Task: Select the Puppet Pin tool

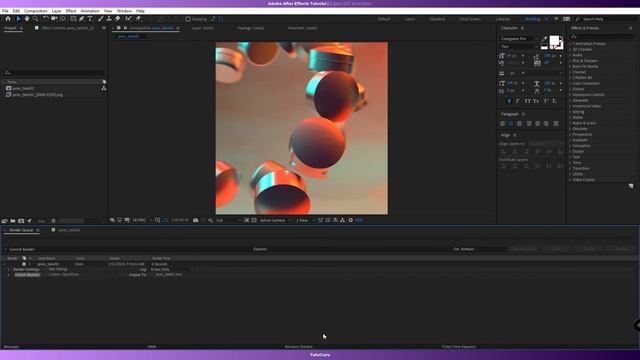Action: (138, 19)
